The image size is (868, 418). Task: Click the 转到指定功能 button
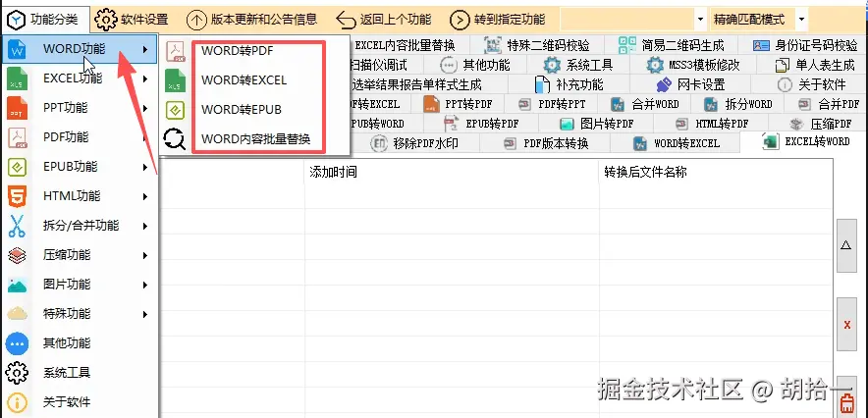(498, 20)
